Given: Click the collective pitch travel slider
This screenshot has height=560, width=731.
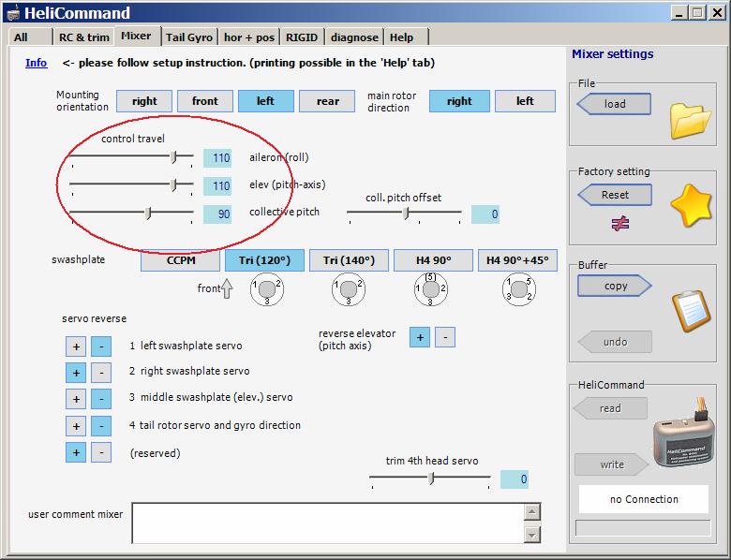Looking at the screenshot, I should click(x=132, y=213).
